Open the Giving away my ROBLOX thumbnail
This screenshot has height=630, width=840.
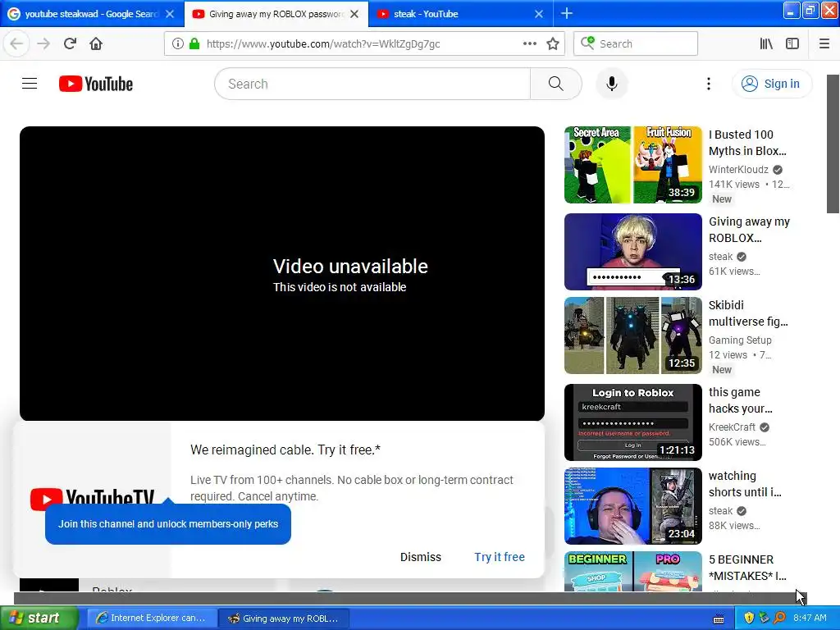(632, 252)
